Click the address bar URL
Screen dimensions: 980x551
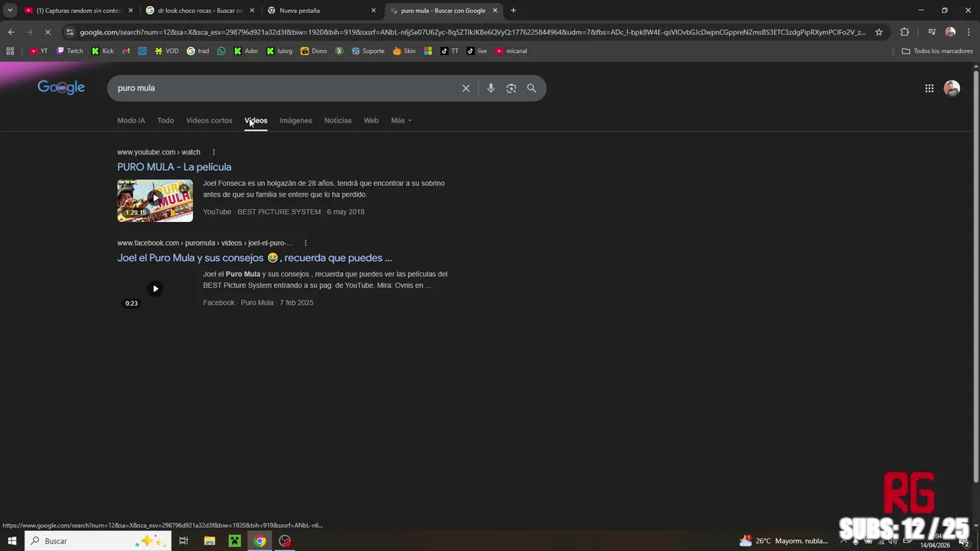click(x=473, y=32)
